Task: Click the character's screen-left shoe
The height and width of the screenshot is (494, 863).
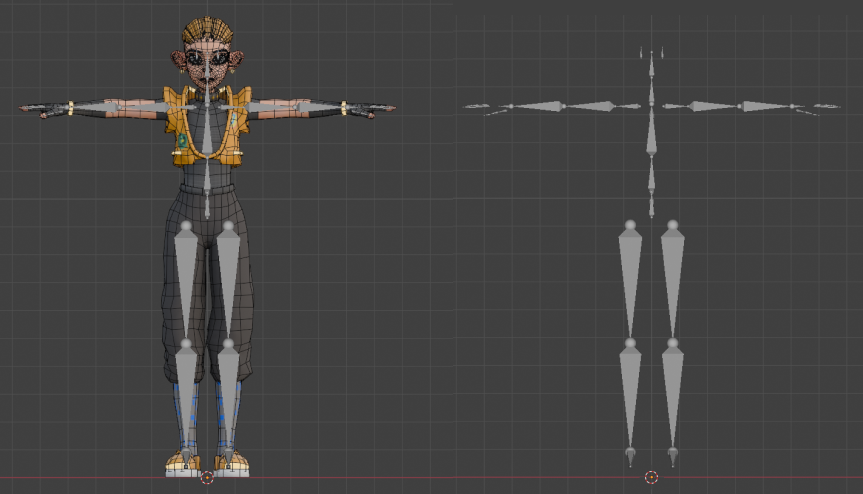Action: [x=181, y=464]
